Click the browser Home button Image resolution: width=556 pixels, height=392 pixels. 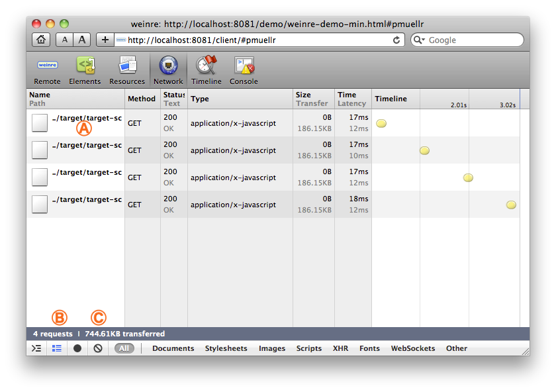point(41,40)
